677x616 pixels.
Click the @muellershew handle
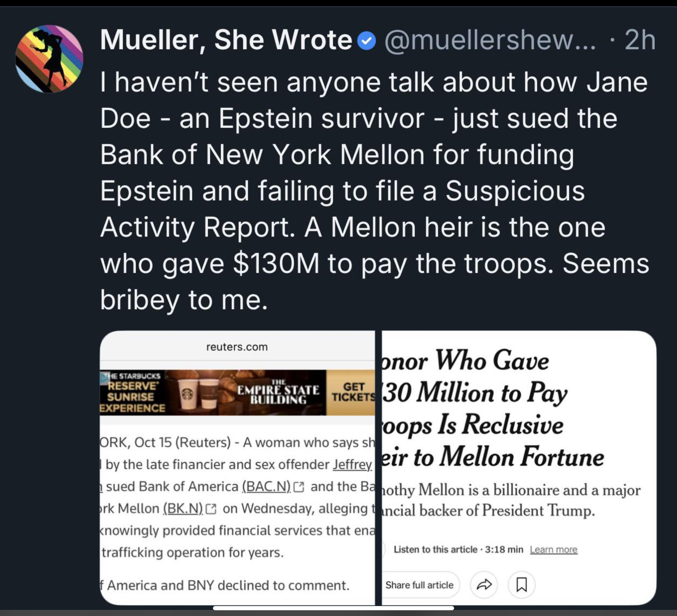click(x=490, y=40)
